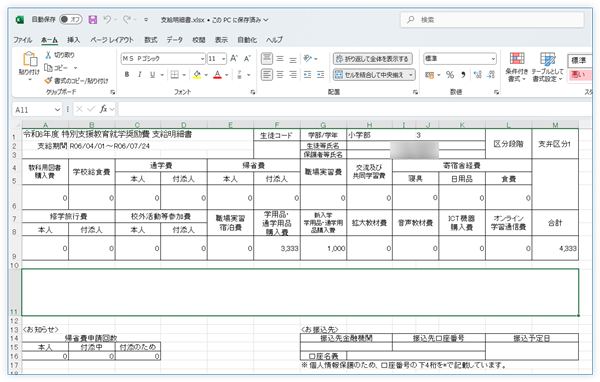Click the Save floppy disk icon

(93, 20)
